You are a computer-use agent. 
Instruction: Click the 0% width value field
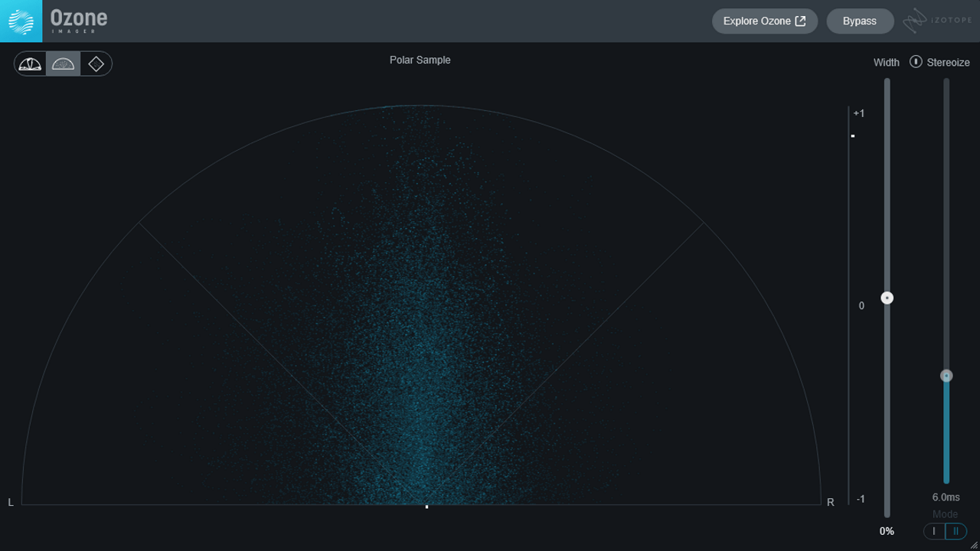[x=887, y=531]
